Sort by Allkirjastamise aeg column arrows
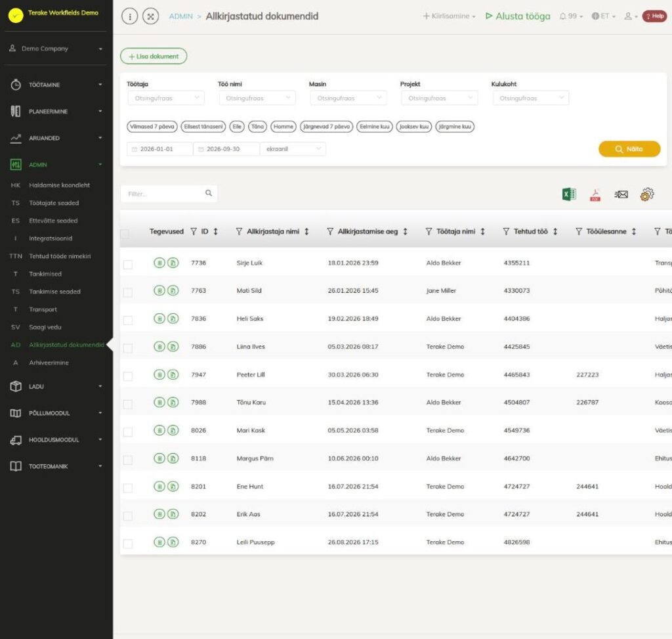Image resolution: width=672 pixels, height=639 pixels. tap(405, 232)
